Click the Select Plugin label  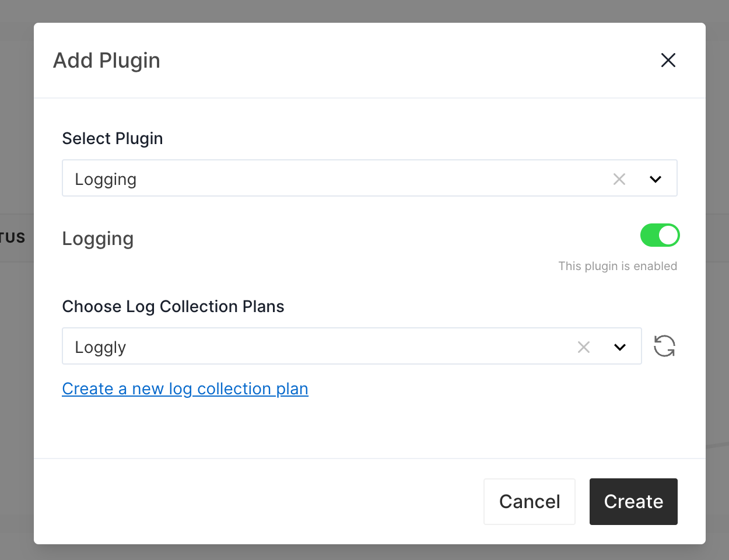pyautogui.click(x=113, y=138)
